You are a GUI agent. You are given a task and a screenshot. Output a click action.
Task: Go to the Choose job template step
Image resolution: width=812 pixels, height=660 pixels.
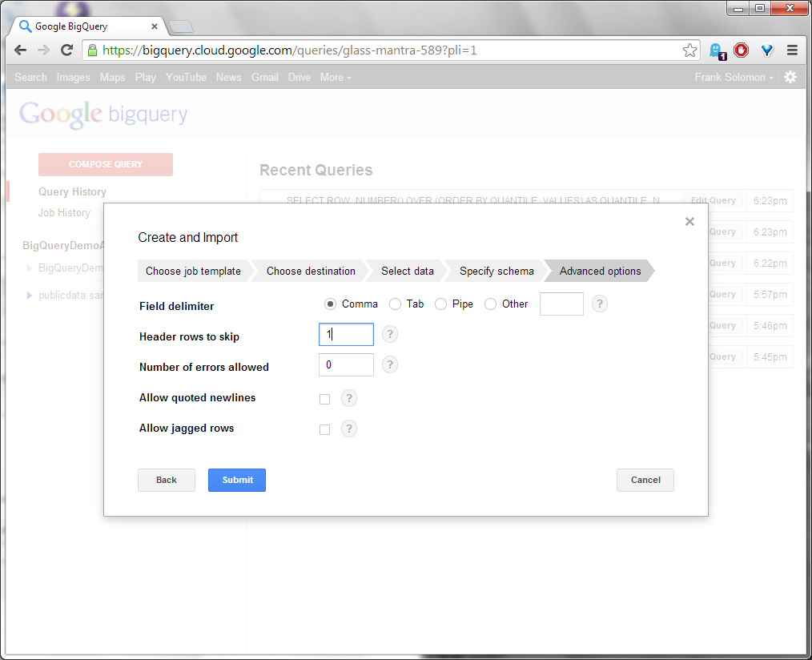coord(193,271)
